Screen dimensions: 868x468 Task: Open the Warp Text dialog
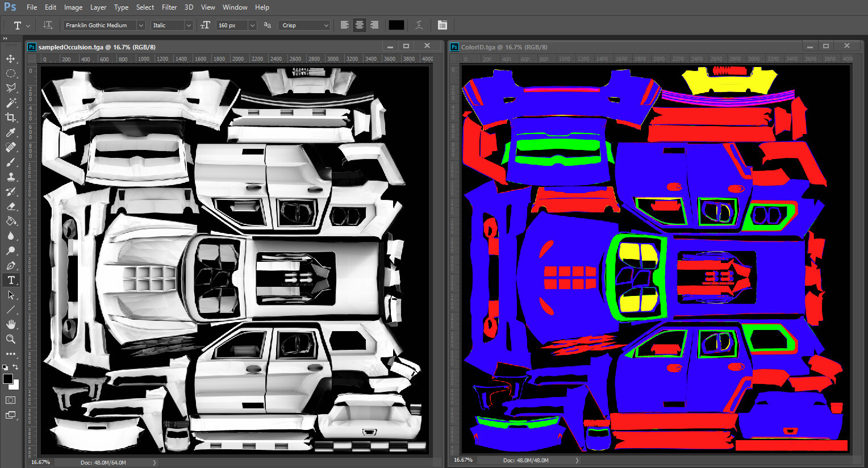pos(419,25)
